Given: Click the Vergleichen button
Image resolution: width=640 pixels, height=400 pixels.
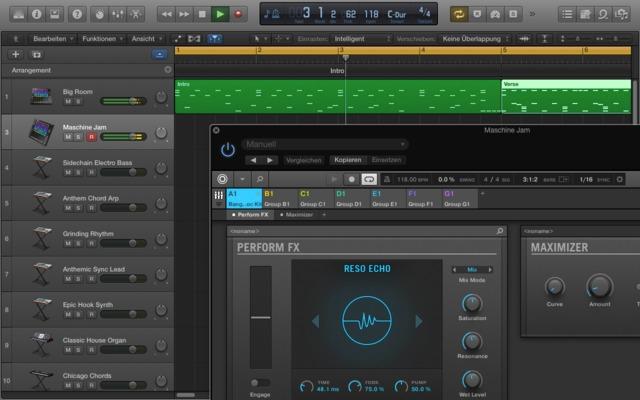Looking at the screenshot, I should [x=304, y=160].
